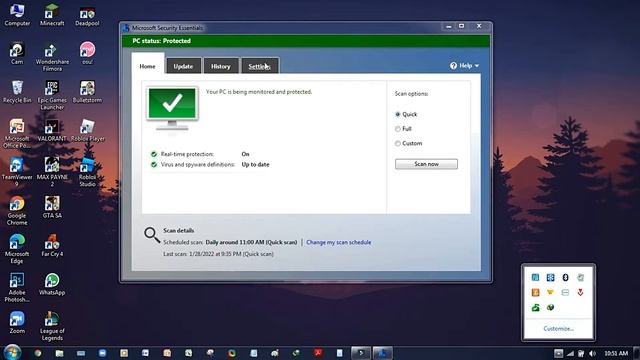
Task: Open the Bulletstorm desktop shortcut
Action: [x=87, y=91]
